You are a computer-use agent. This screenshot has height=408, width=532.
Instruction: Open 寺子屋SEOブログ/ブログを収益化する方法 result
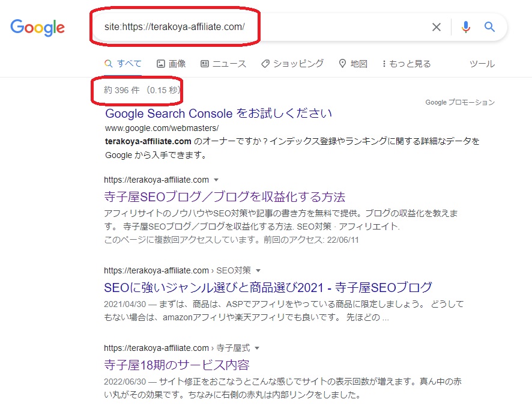click(225, 197)
